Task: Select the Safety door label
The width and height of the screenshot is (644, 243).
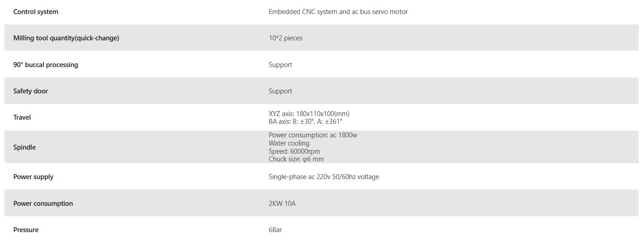Action: (30, 91)
